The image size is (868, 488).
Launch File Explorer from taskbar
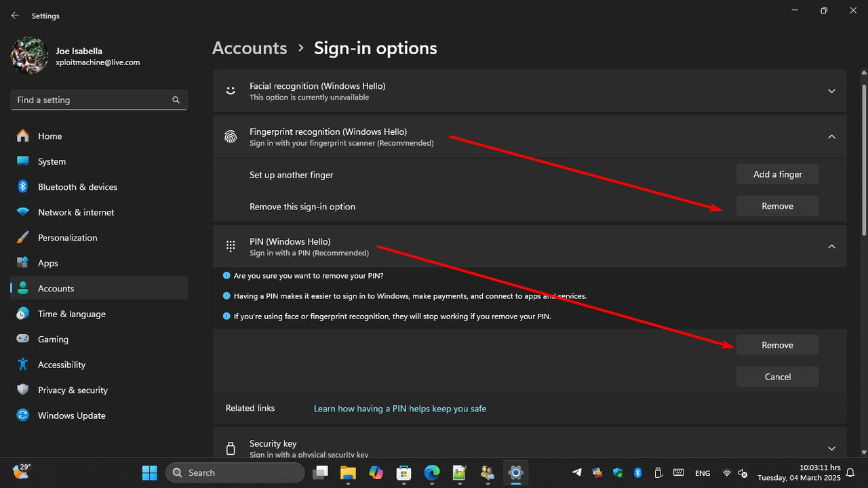tap(348, 472)
